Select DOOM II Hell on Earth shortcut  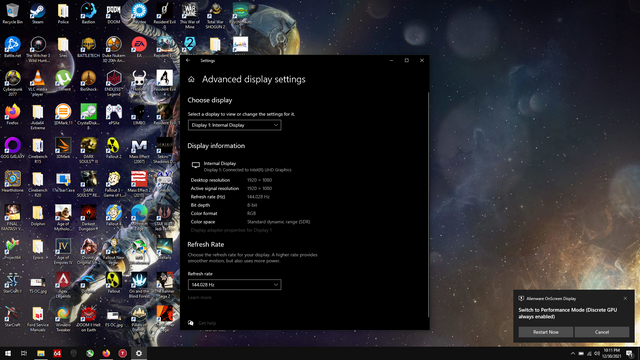pos(88,319)
